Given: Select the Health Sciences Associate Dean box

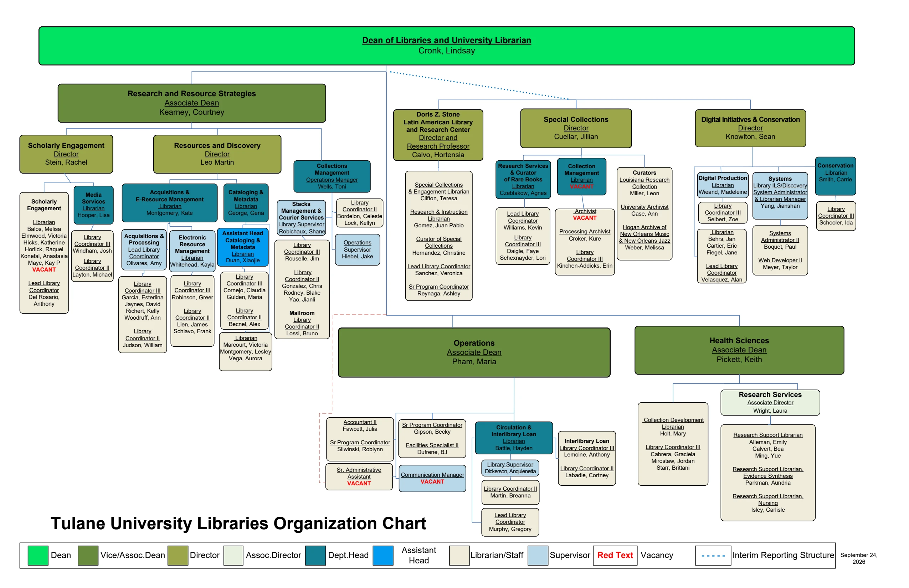Looking at the screenshot, I should (739, 350).
